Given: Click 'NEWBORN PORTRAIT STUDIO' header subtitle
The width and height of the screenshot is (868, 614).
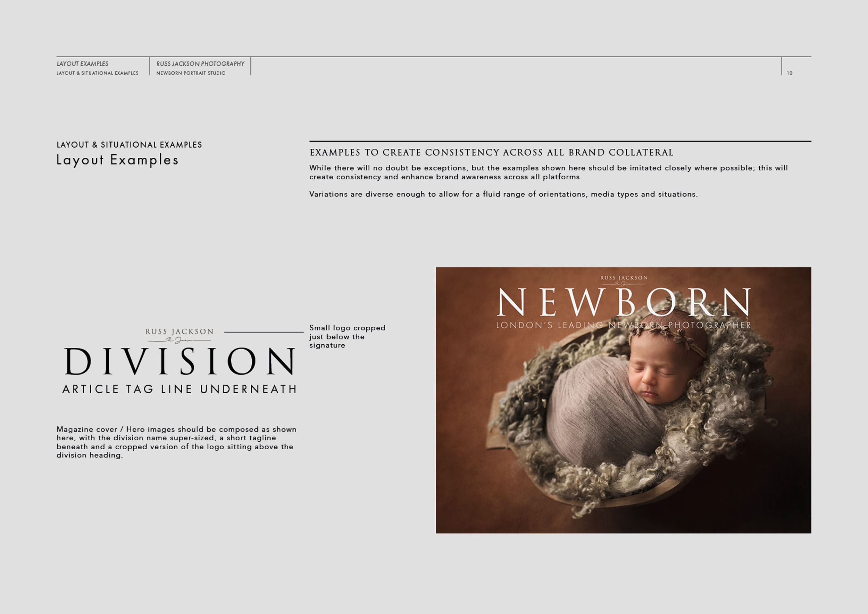Looking at the screenshot, I should point(191,73).
